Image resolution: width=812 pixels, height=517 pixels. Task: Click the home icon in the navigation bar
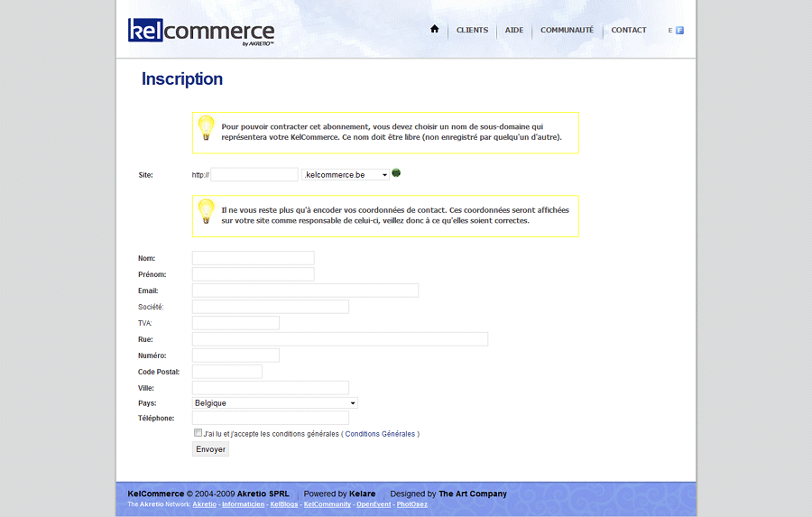[434, 30]
